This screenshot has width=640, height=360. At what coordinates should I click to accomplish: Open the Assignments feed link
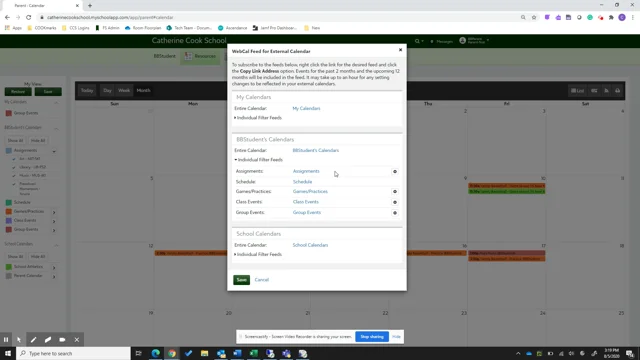[x=306, y=171]
